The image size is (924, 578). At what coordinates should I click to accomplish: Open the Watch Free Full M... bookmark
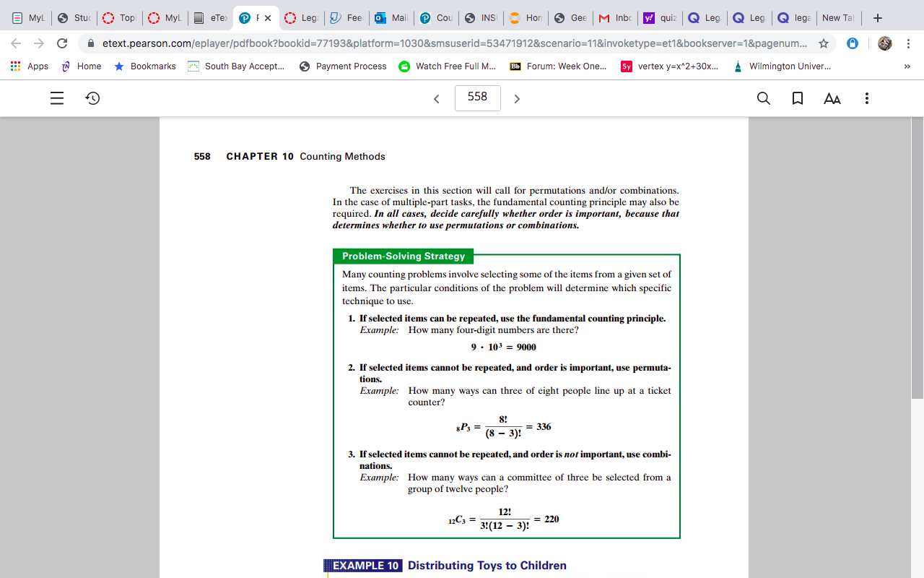coord(448,66)
